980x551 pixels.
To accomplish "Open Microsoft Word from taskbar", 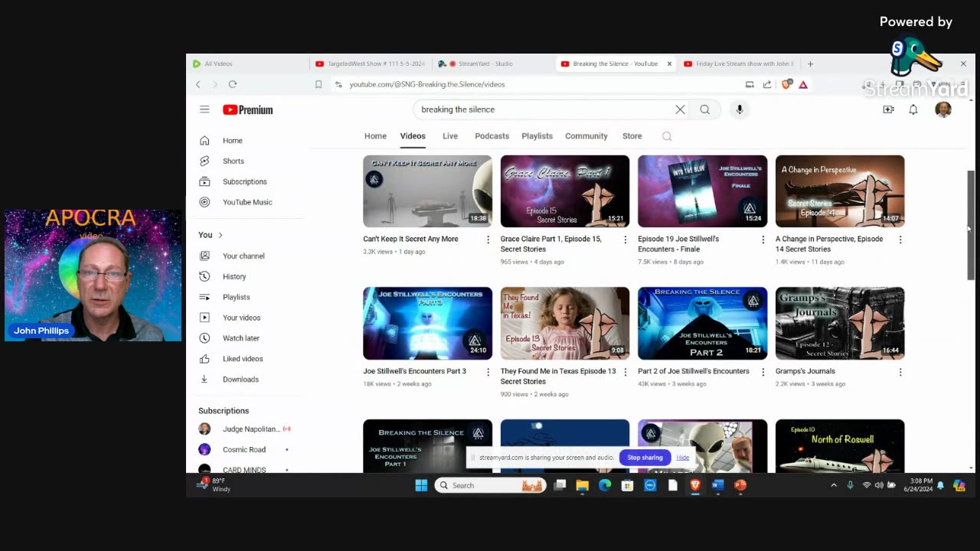I will point(717,485).
